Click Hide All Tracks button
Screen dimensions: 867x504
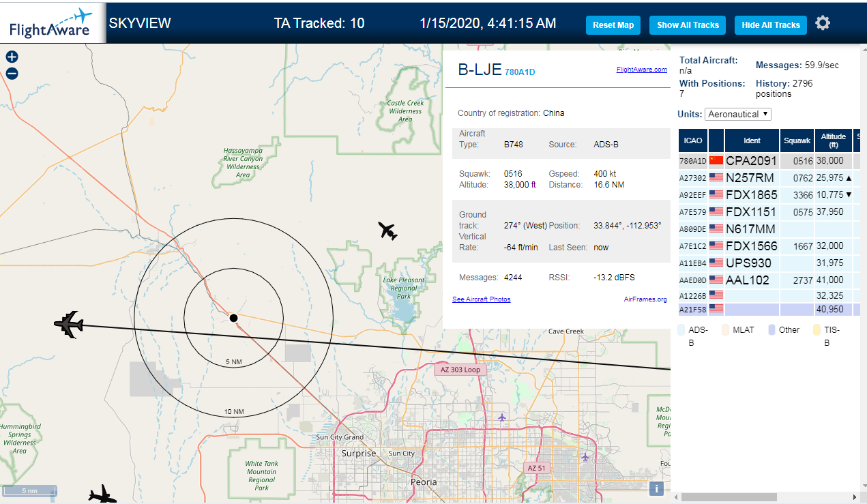(771, 25)
